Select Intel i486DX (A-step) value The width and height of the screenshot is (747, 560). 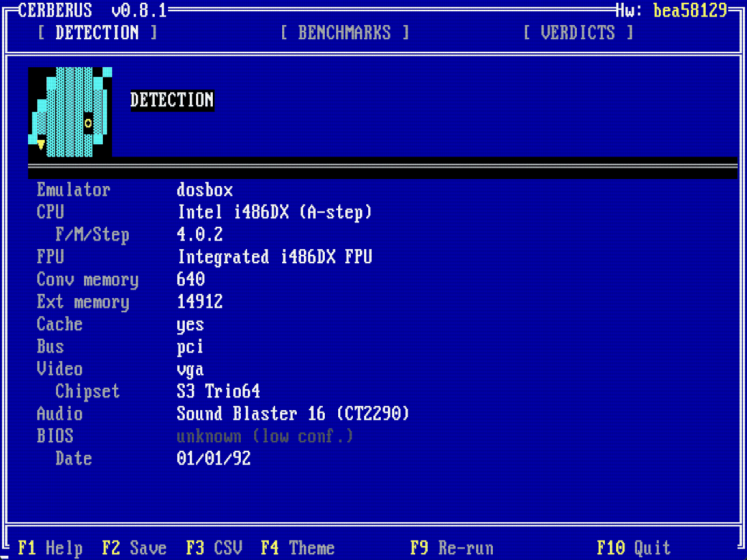274,212
